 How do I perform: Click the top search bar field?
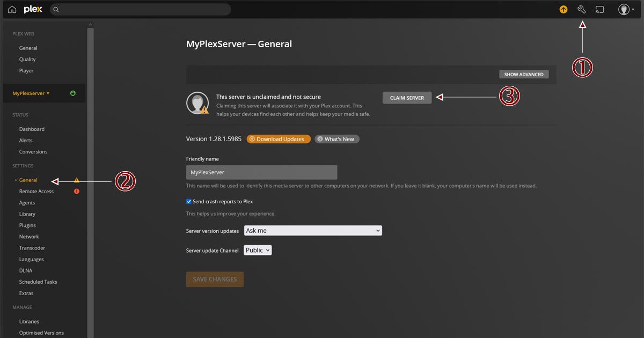pos(141,9)
